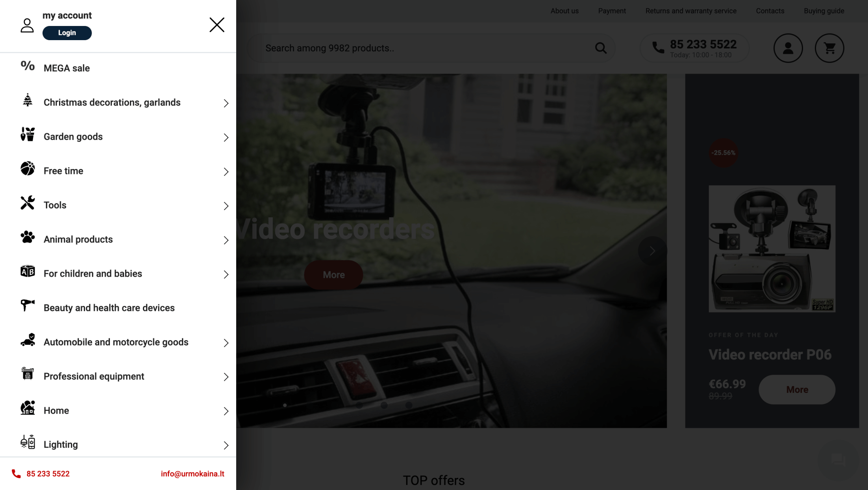This screenshot has width=868, height=490.
Task: Click the Garden goods plant icon
Action: [x=28, y=134]
